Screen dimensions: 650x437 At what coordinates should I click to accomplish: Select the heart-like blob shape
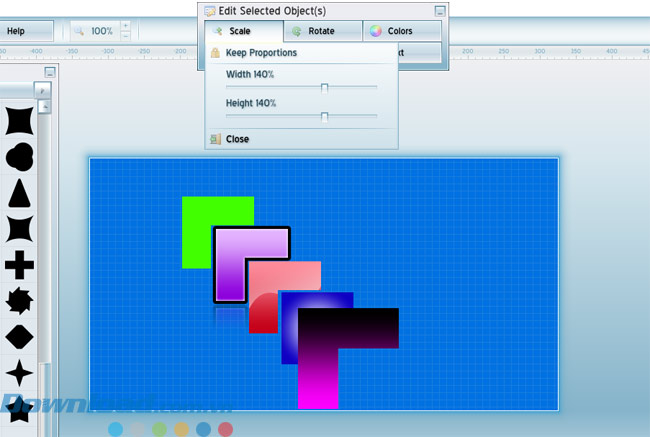click(20, 156)
